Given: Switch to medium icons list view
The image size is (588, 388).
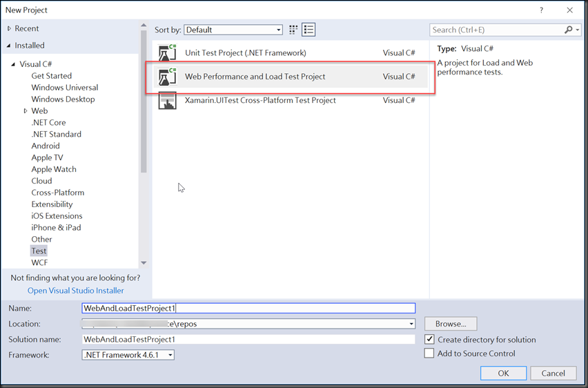Looking at the screenshot, I should coord(308,30).
